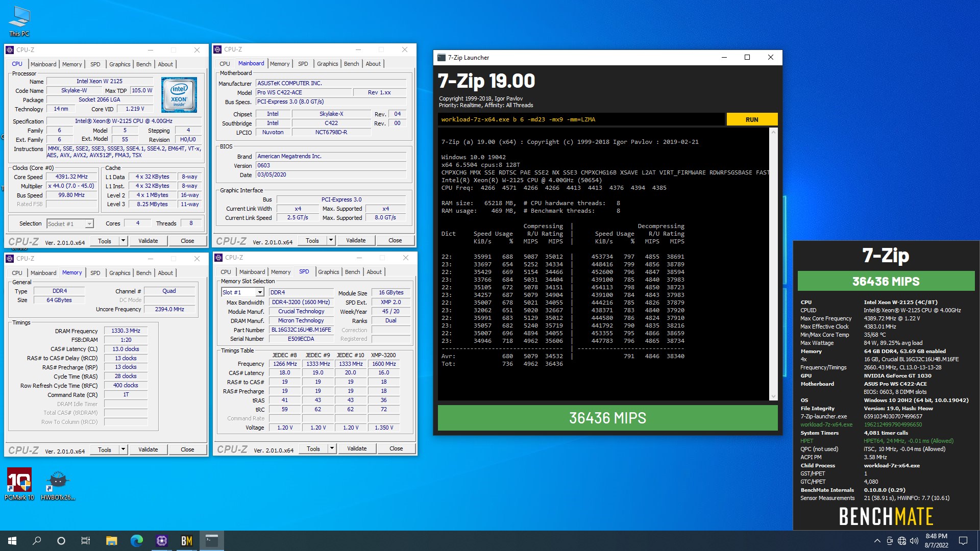
Task: Click Part Number BL16G32C16U4B.M16FE field
Action: tap(301, 330)
